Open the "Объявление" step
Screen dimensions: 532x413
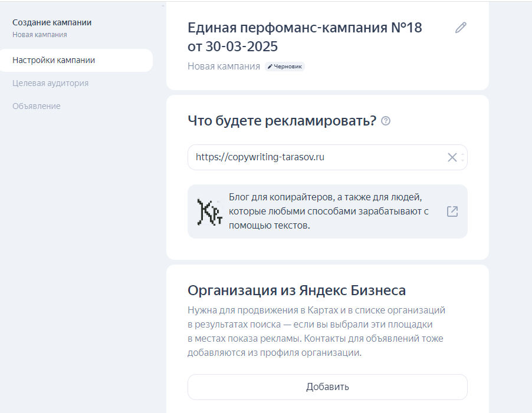(37, 107)
